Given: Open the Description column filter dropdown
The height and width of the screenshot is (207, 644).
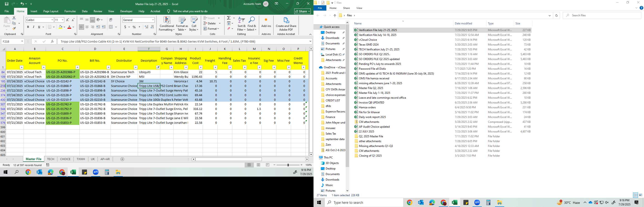Looking at the screenshot, I should 158,67.
